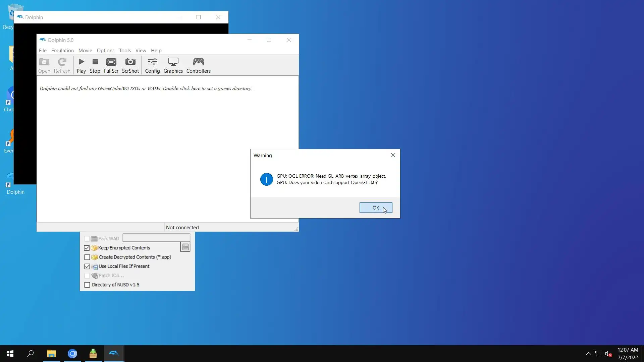Image resolution: width=644 pixels, height=362 pixels.
Task: Disable Use Local Files If Present
Action: point(87,266)
